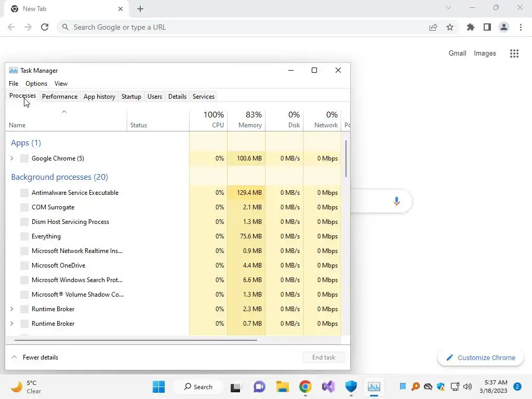Open weather widget showing 5°C
The width and height of the screenshot is (532, 399).
click(x=26, y=387)
